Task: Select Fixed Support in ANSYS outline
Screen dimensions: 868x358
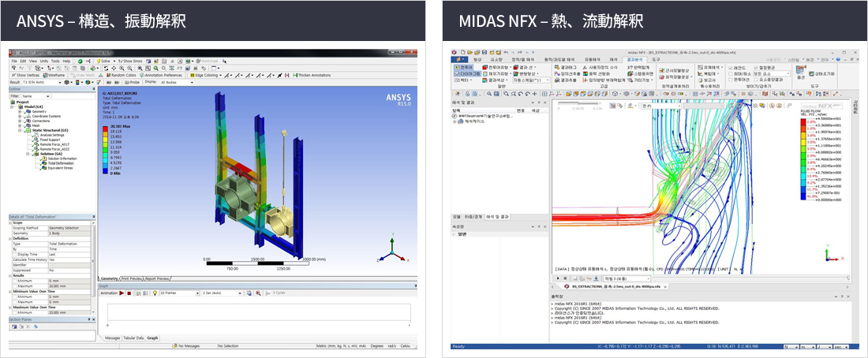Action: pyautogui.click(x=50, y=140)
